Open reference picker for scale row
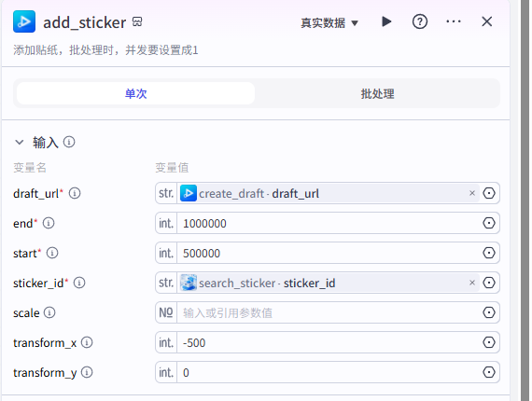The height and width of the screenshot is (401, 532). pos(489,312)
